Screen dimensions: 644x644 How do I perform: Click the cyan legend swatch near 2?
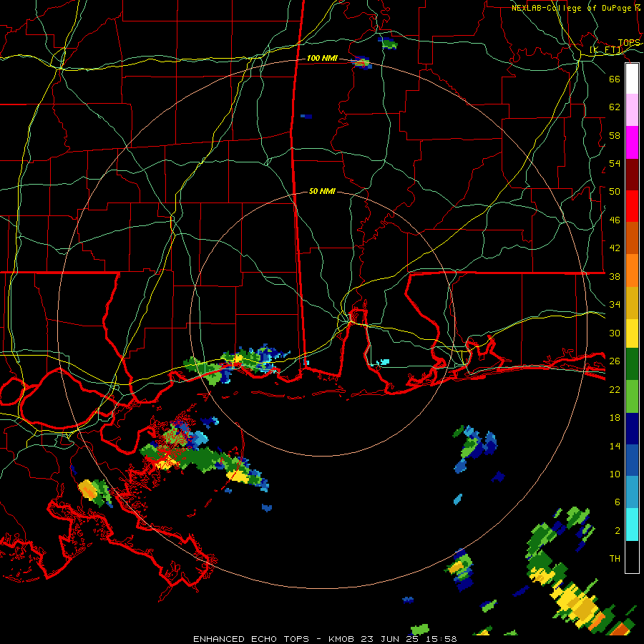click(x=632, y=525)
